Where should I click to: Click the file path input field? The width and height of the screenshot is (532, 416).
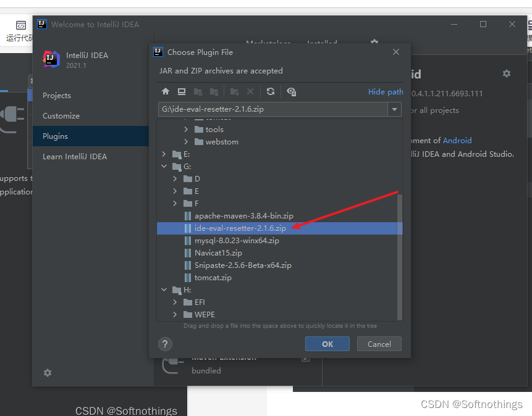pos(273,109)
